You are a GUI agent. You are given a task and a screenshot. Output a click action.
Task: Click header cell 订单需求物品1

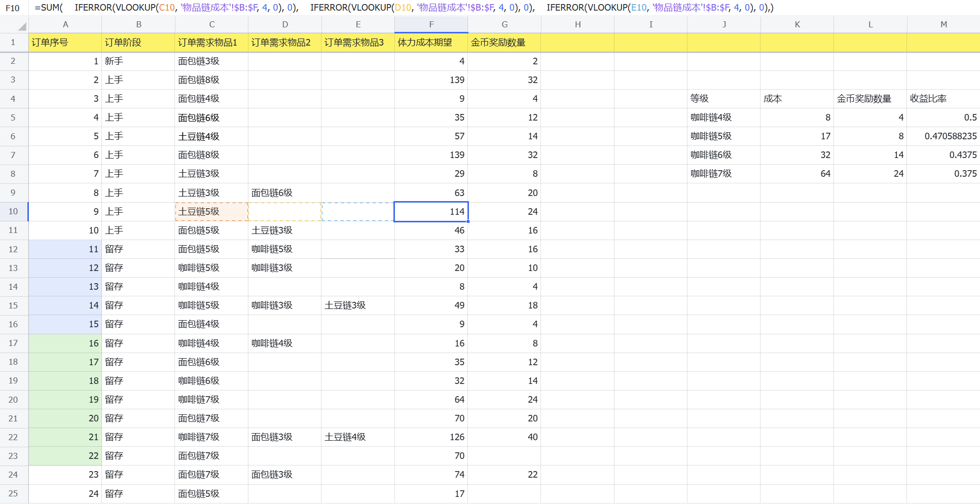pos(211,43)
